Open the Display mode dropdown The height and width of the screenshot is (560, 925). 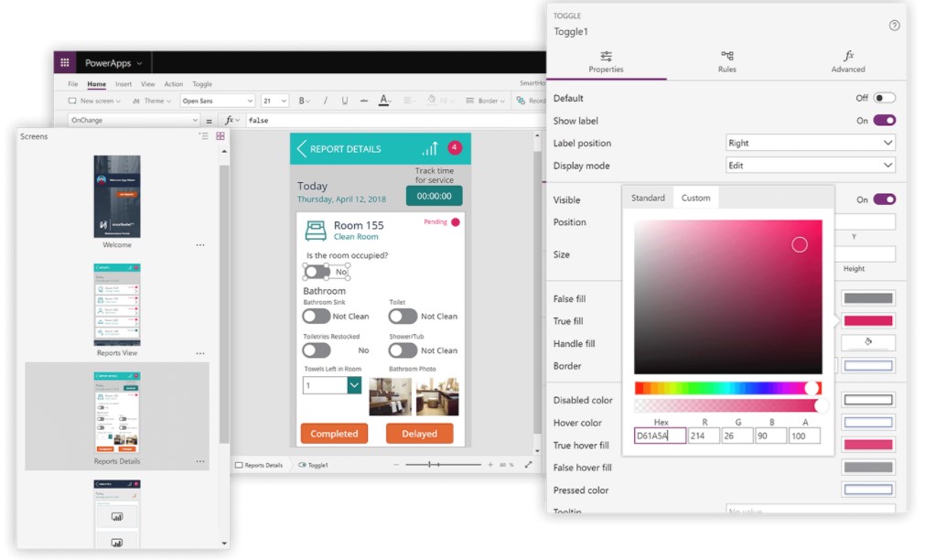pyautogui.click(x=810, y=165)
